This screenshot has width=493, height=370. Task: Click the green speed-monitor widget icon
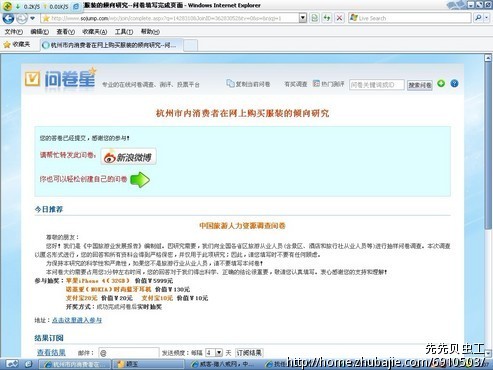7,6
